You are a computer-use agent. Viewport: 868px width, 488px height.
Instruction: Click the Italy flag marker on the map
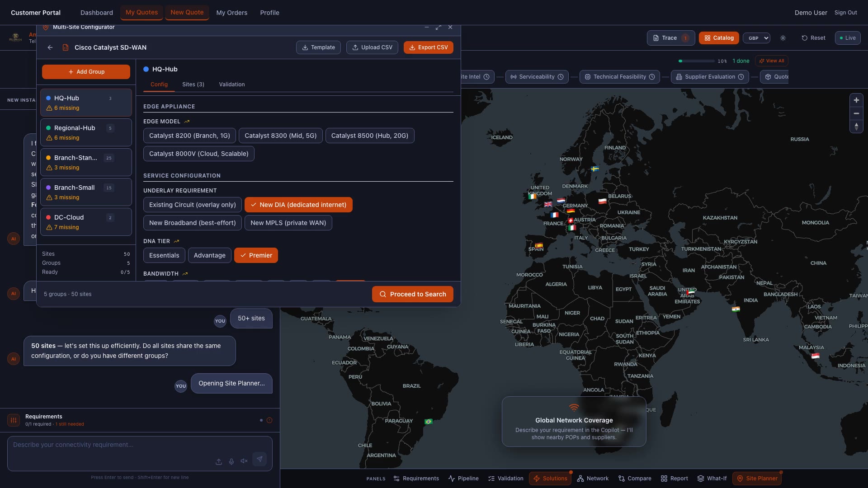coord(572,228)
